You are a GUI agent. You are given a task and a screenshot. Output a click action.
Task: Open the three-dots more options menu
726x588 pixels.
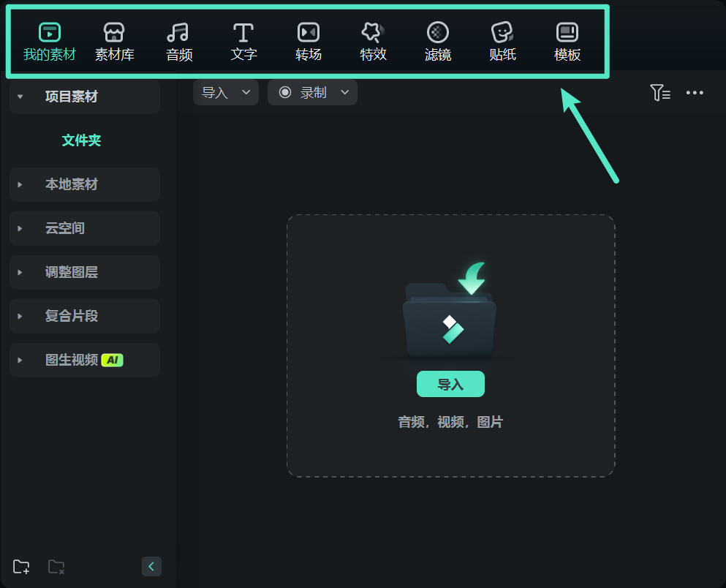pyautogui.click(x=695, y=93)
